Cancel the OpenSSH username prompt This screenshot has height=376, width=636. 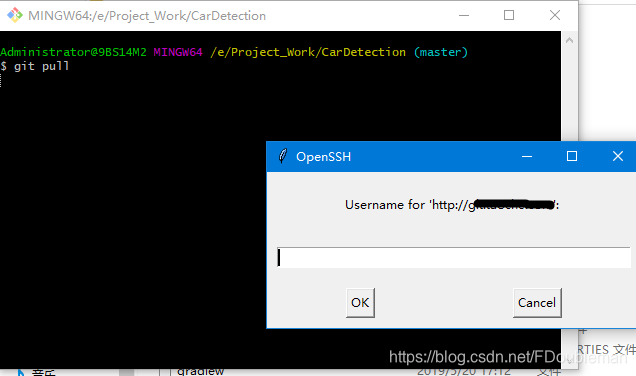click(x=537, y=303)
